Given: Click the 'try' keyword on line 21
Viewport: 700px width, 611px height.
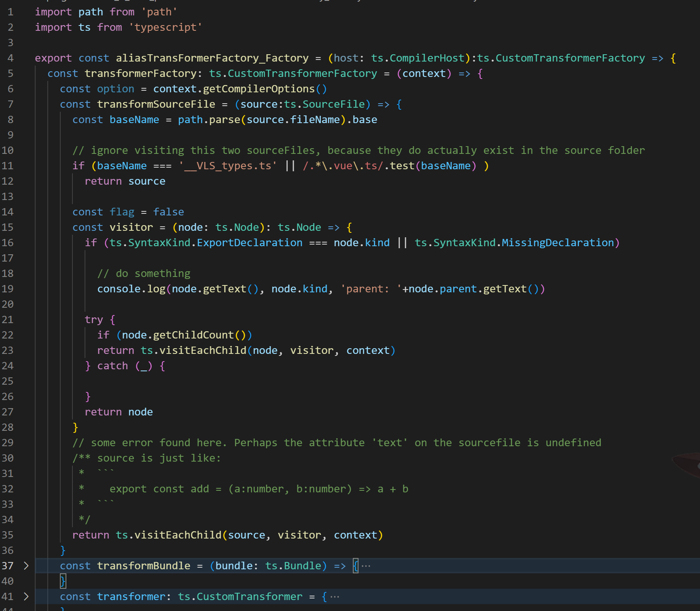Looking at the screenshot, I should 94,319.
